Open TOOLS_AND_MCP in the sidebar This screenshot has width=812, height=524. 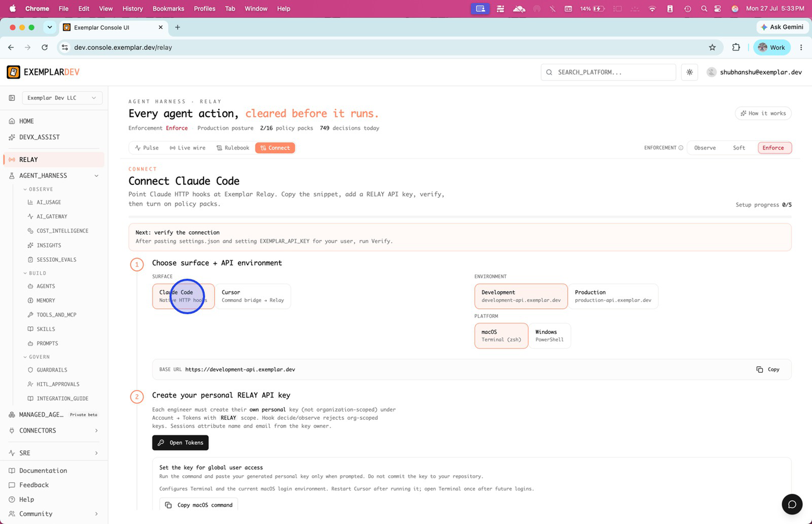point(56,315)
